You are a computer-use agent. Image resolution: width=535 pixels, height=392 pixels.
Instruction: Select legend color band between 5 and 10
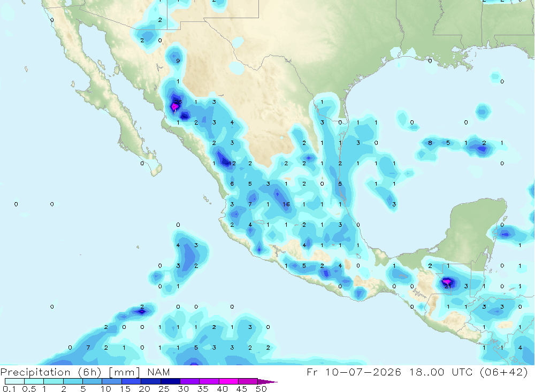92,381
